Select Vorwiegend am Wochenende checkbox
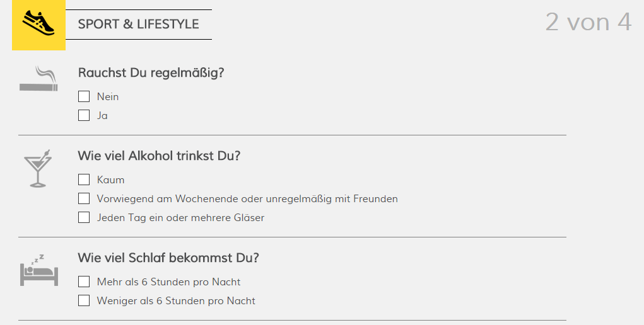 pyautogui.click(x=84, y=198)
